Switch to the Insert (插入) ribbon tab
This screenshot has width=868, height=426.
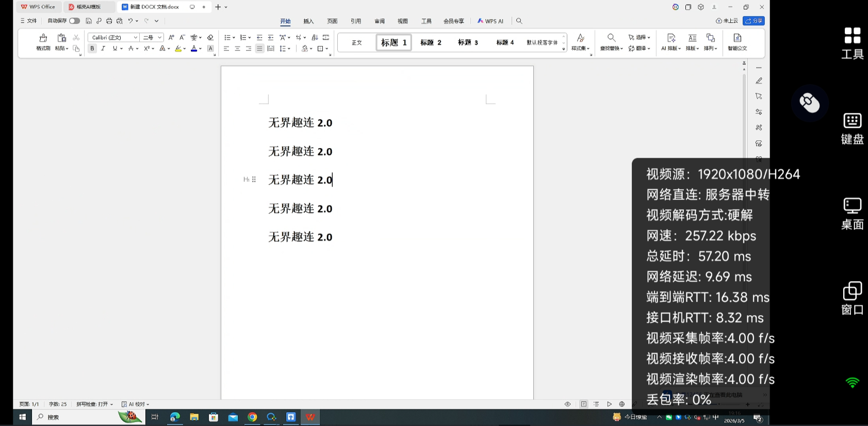click(308, 21)
